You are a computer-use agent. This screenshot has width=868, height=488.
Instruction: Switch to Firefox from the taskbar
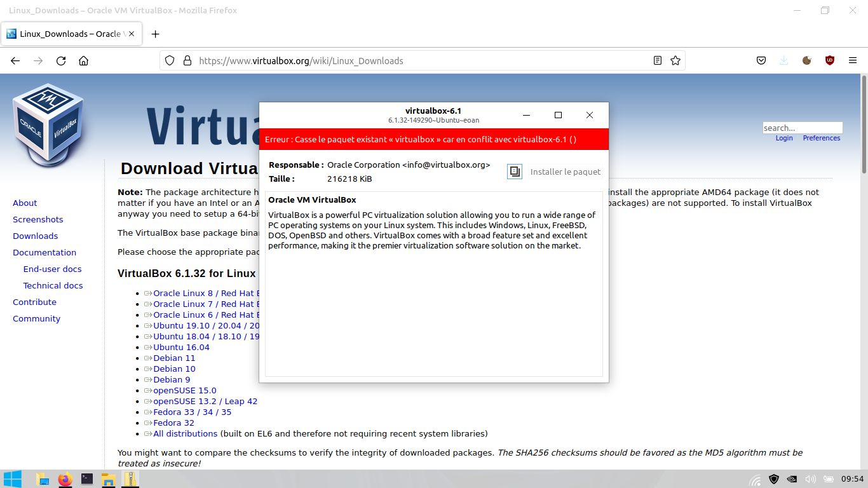[65, 479]
